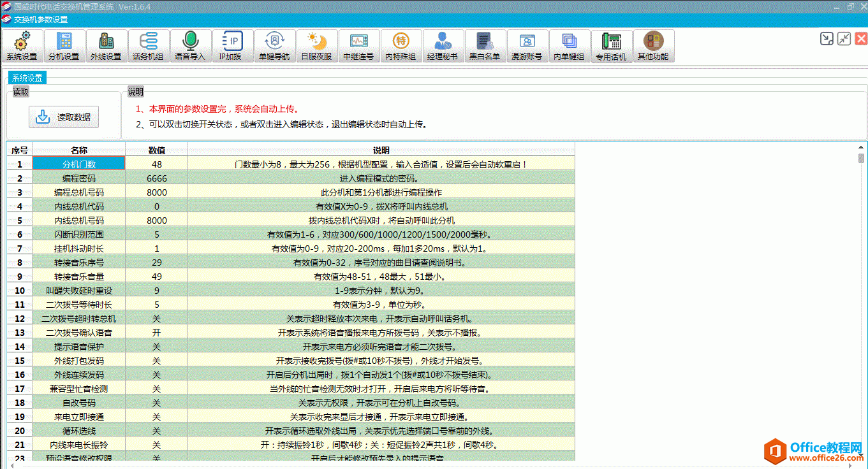Click 读取数据 button
Screen dimensions: 868x469
[x=64, y=117]
